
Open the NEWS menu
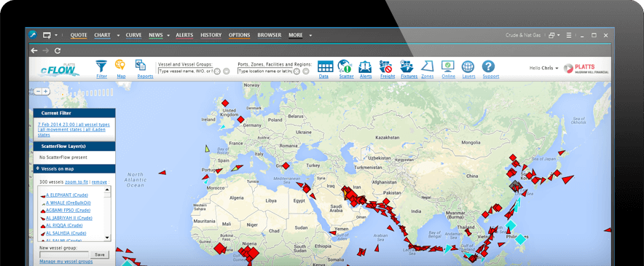coord(156,36)
